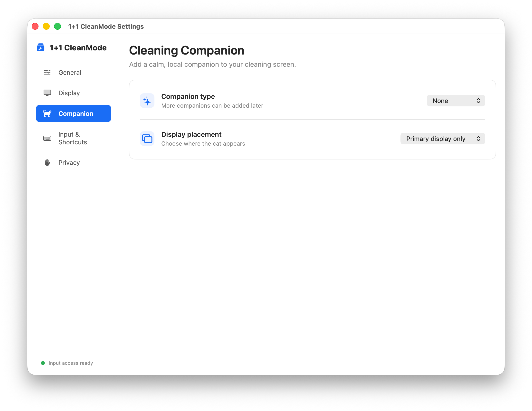The height and width of the screenshot is (411, 532).
Task: Click the Companion cat icon
Action: pos(47,113)
